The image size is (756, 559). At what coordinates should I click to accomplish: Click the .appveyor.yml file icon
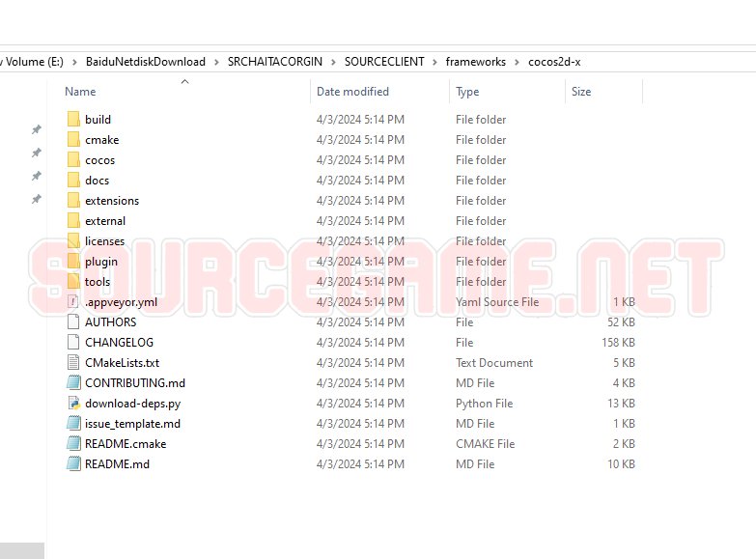73,302
